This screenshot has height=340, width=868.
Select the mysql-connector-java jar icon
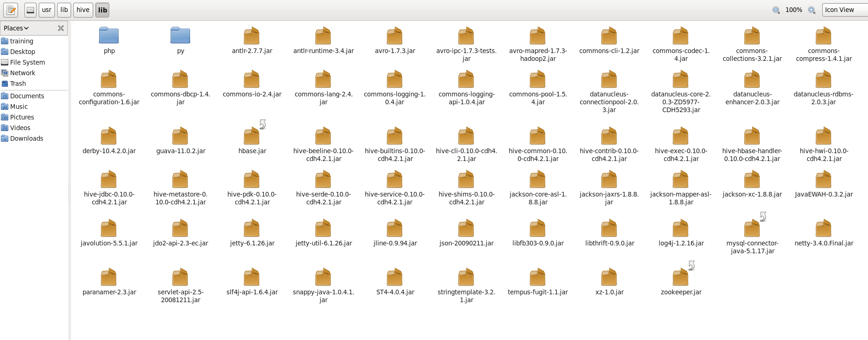click(752, 228)
